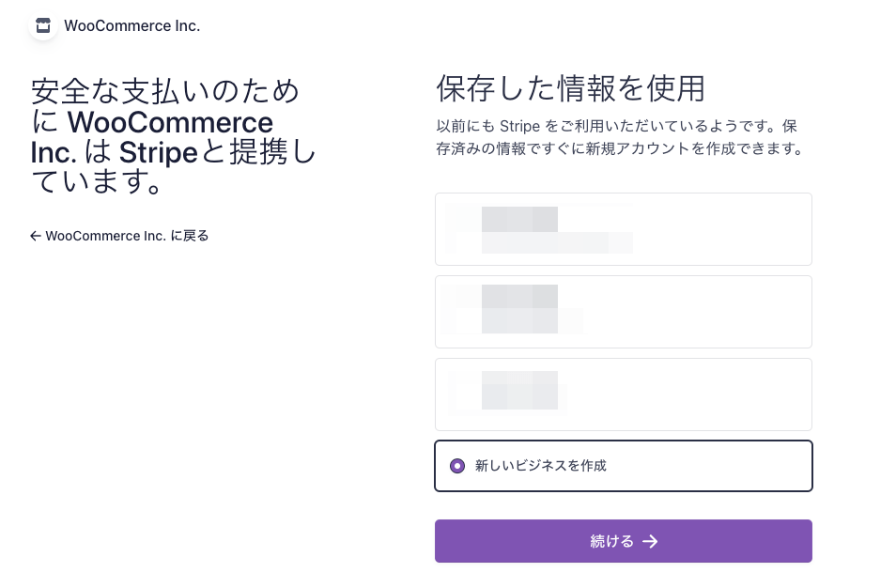Screen dimensions: 896x588
Task: Click blurred name in second saved card
Action: click(x=519, y=297)
